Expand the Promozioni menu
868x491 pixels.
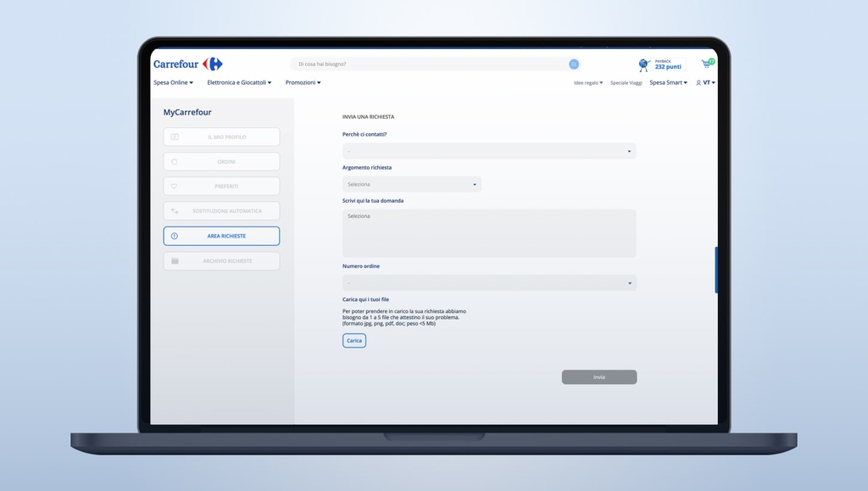point(303,83)
